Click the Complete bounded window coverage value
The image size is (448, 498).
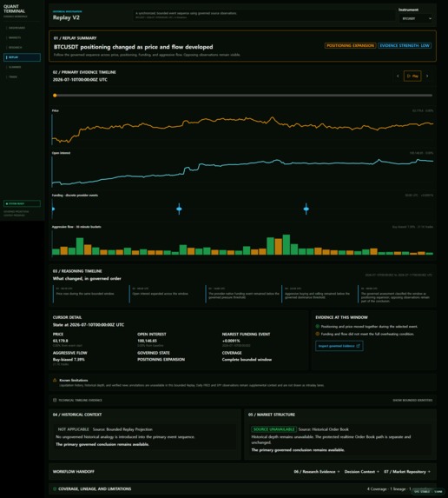(247, 360)
